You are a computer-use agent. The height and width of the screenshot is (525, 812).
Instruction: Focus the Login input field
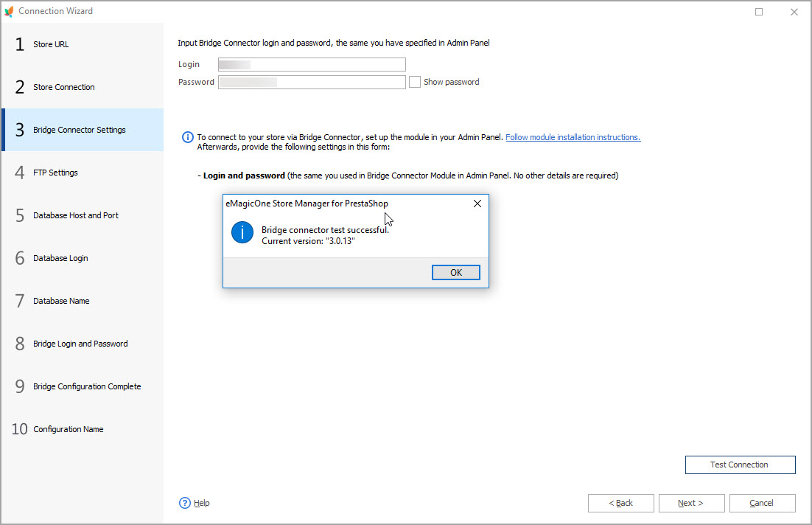click(x=312, y=64)
